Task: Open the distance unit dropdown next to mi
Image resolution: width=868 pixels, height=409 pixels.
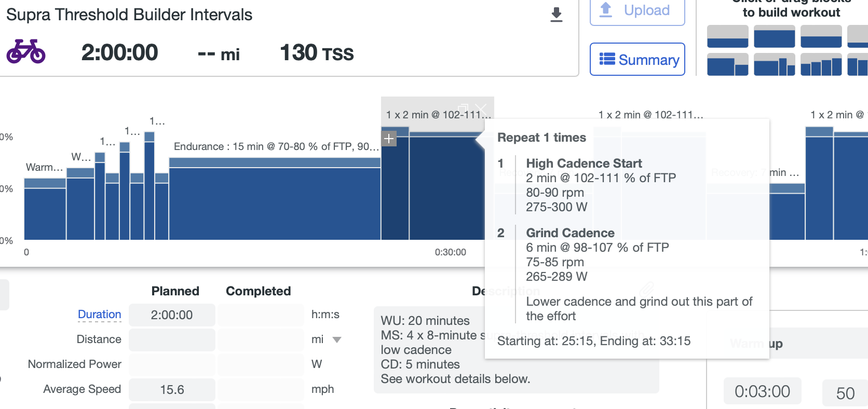Action: coord(337,340)
